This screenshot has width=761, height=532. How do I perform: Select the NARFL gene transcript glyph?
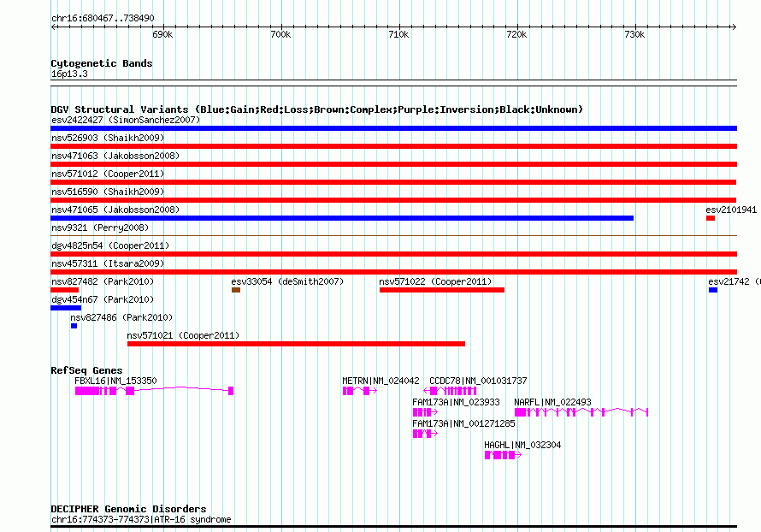pyautogui.click(x=581, y=412)
